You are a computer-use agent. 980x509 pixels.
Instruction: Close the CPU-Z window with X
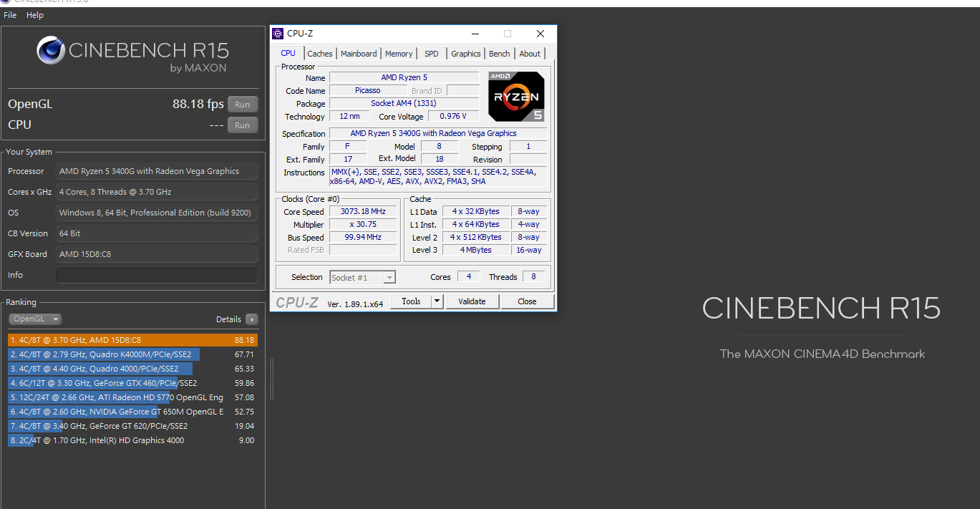coord(540,34)
